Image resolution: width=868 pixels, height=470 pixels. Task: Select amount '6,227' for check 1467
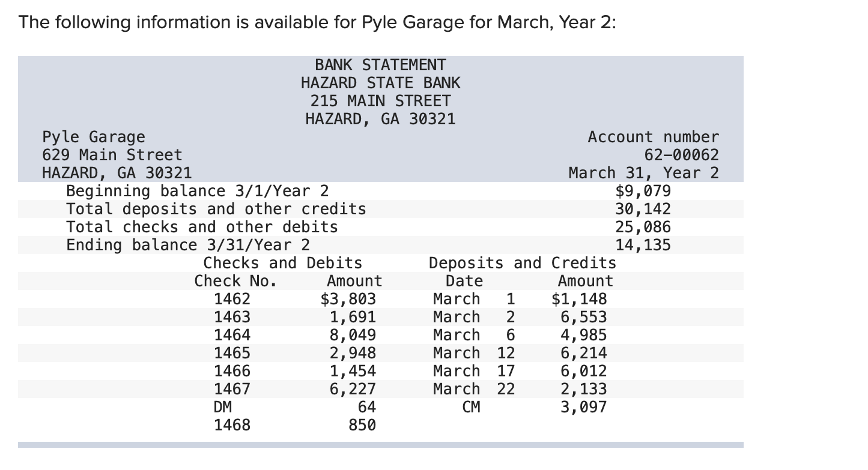click(353, 389)
